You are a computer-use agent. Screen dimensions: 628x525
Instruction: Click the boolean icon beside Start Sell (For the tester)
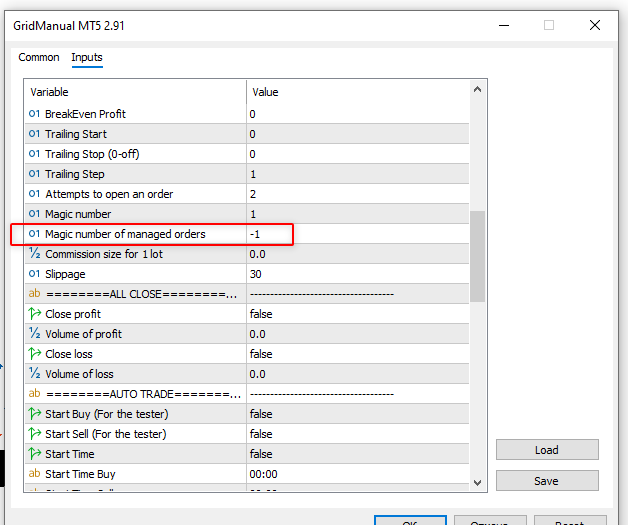[34, 434]
